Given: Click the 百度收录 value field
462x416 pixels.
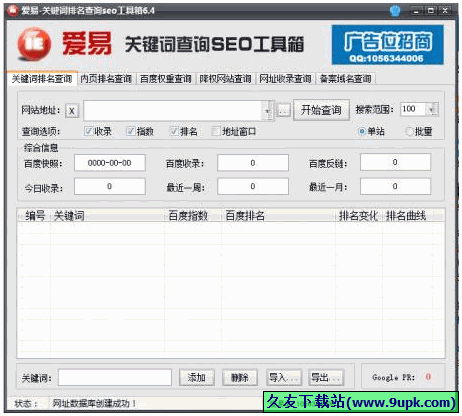Looking at the screenshot, I should [253, 163].
